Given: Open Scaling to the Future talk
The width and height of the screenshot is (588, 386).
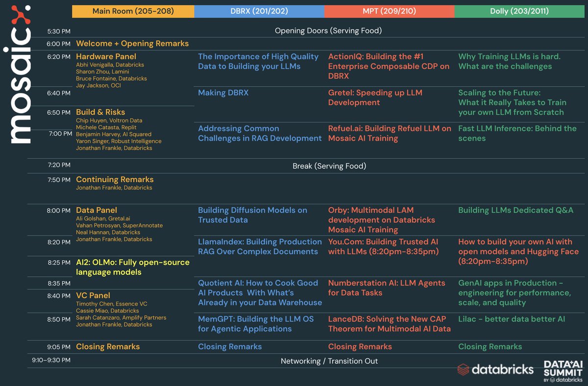Looking at the screenshot, I should 512,102.
